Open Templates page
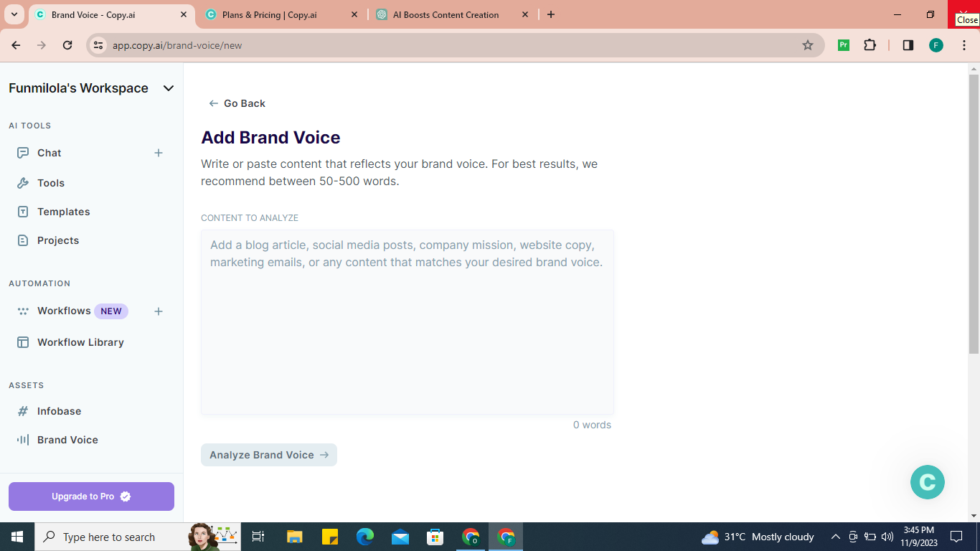Image resolution: width=980 pixels, height=551 pixels. click(63, 212)
